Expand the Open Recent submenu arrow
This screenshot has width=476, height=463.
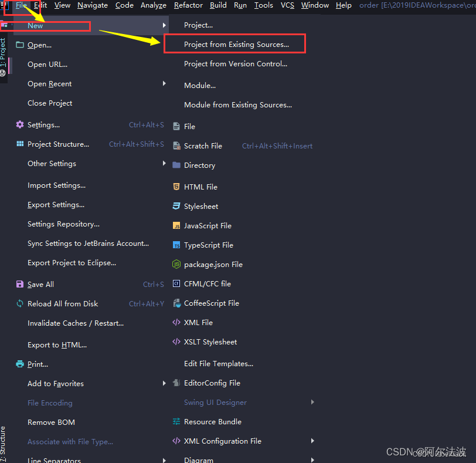click(x=164, y=83)
